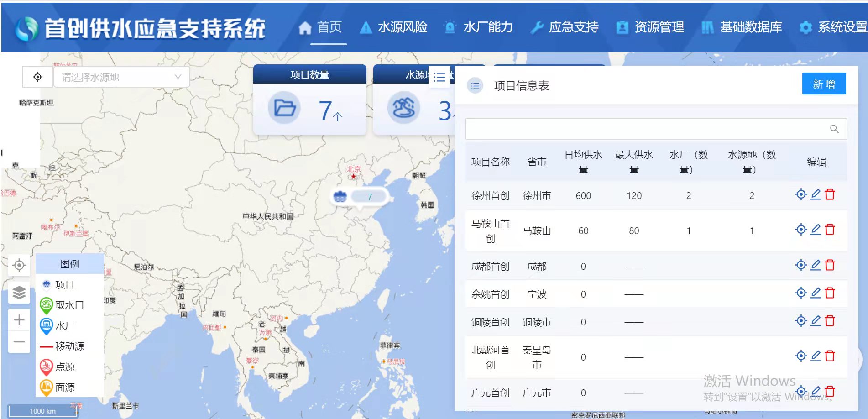
Task: Click the 最大供水量 column header
Action: 634,162
